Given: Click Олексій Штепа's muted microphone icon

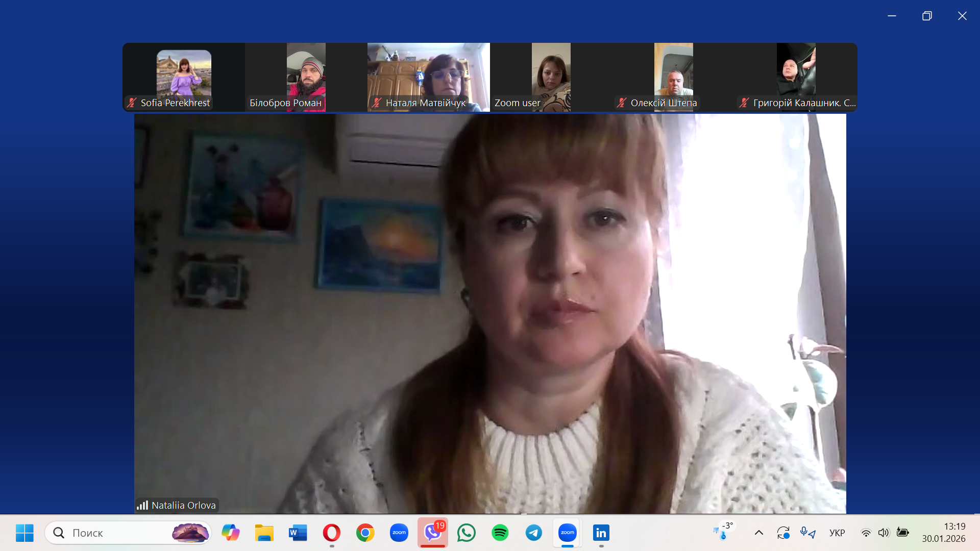Looking at the screenshot, I should click(x=621, y=103).
